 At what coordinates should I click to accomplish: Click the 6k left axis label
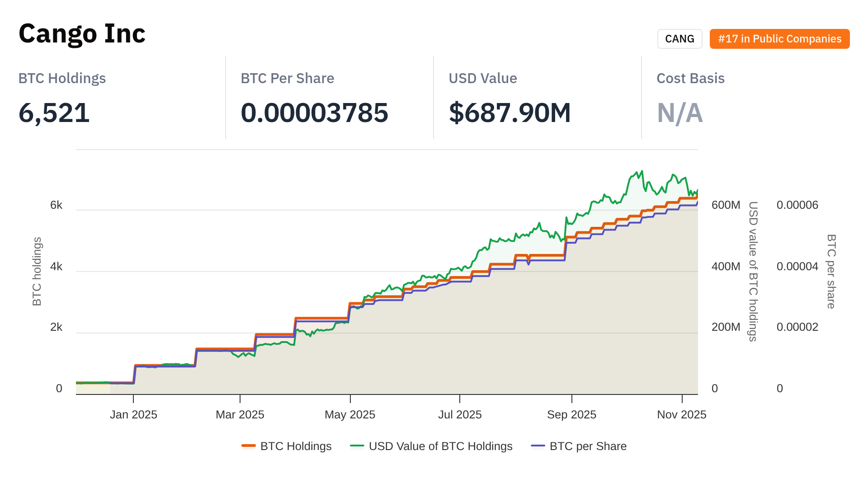tap(56, 205)
